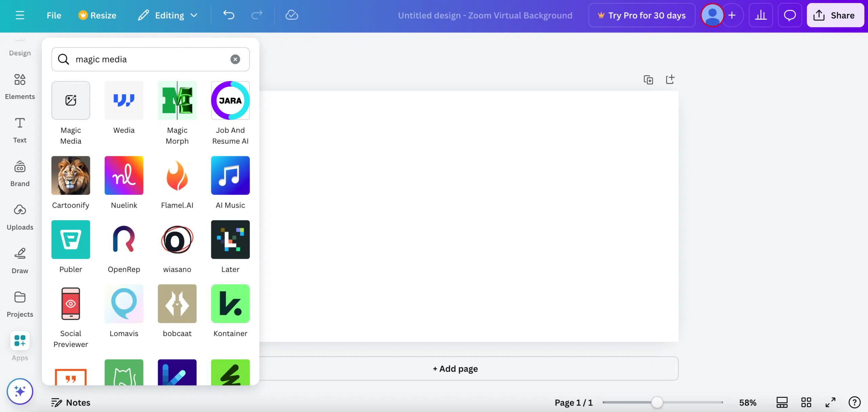
Task: Open the hamburger main menu
Action: pyautogui.click(x=20, y=15)
